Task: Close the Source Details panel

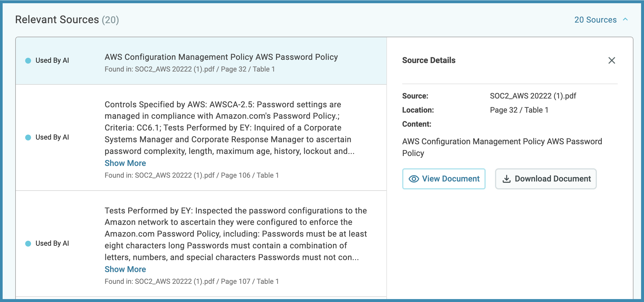Action: point(612,60)
